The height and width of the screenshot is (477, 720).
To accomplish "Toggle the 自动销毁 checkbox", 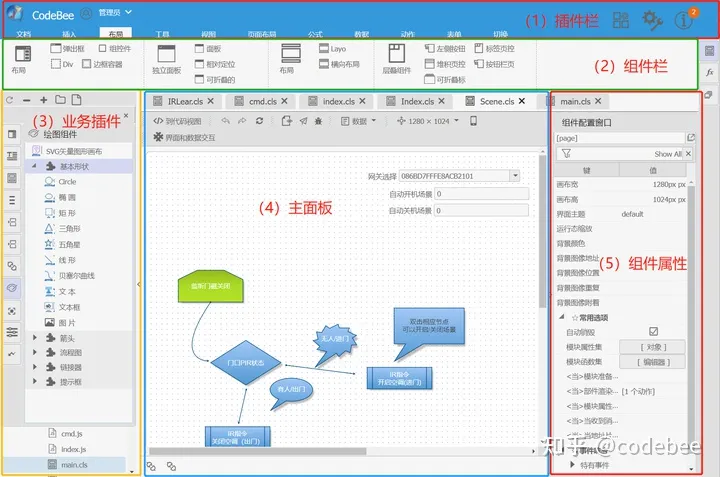I will click(x=653, y=331).
